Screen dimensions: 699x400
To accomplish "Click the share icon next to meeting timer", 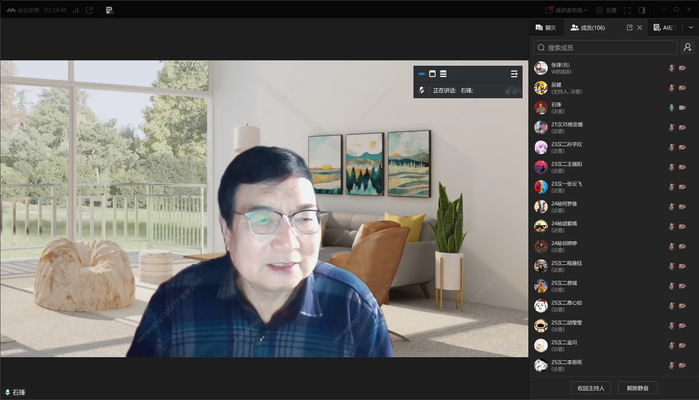I will pyautogui.click(x=89, y=10).
